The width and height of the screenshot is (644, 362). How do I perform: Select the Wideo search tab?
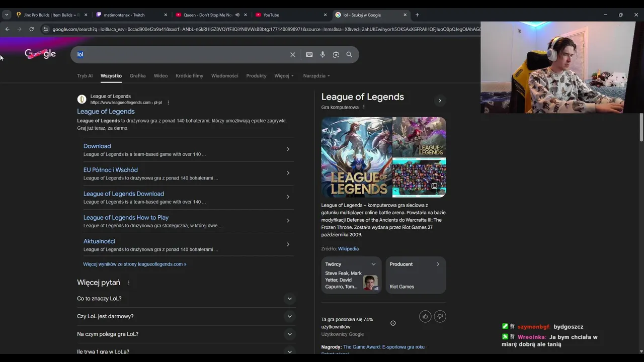160,76
